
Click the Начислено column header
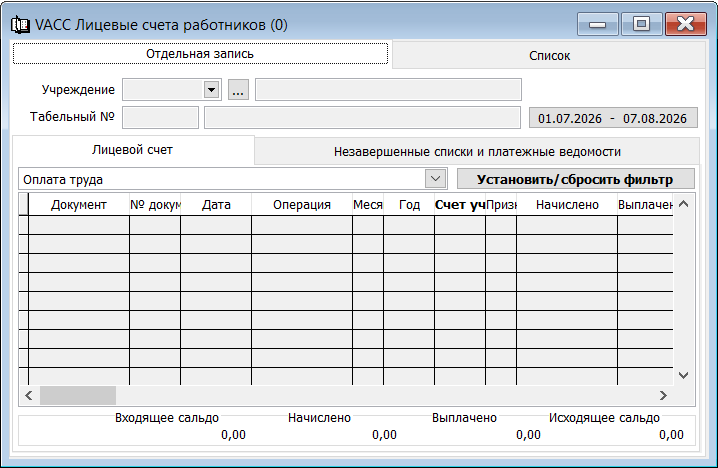click(x=567, y=205)
